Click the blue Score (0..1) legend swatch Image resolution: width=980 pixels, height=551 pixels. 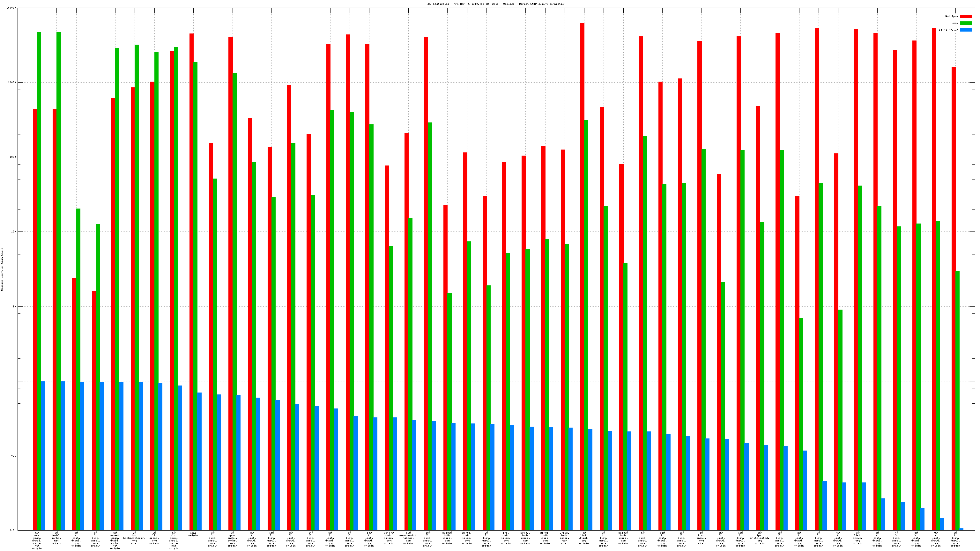966,30
